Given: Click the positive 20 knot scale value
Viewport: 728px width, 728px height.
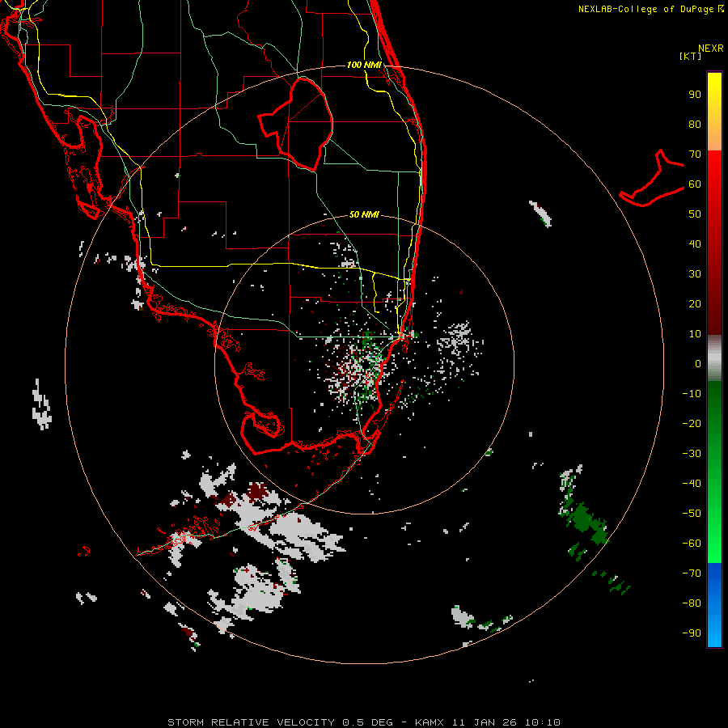Looking at the screenshot, I should pyautogui.click(x=695, y=303).
